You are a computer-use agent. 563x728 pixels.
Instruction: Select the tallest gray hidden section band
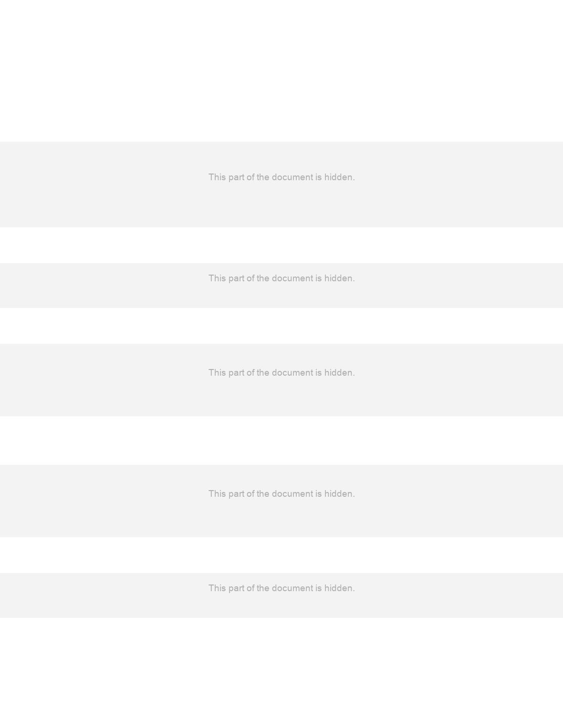281,184
